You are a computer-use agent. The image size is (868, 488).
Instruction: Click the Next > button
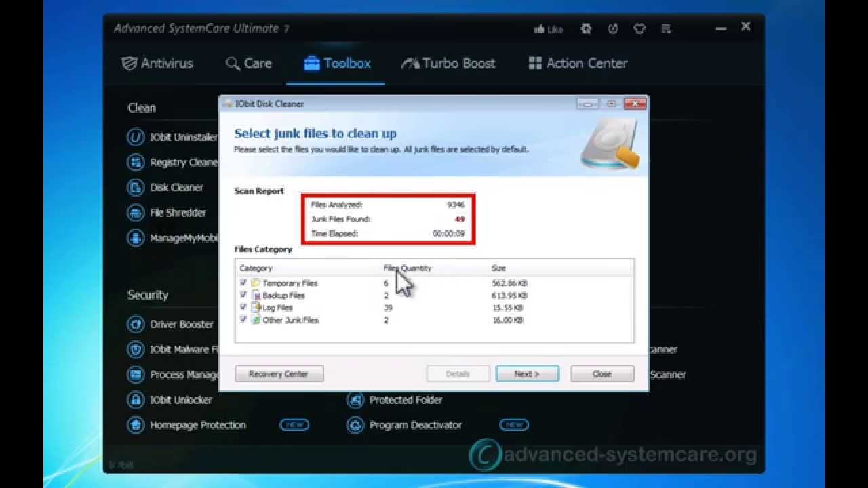(527, 374)
